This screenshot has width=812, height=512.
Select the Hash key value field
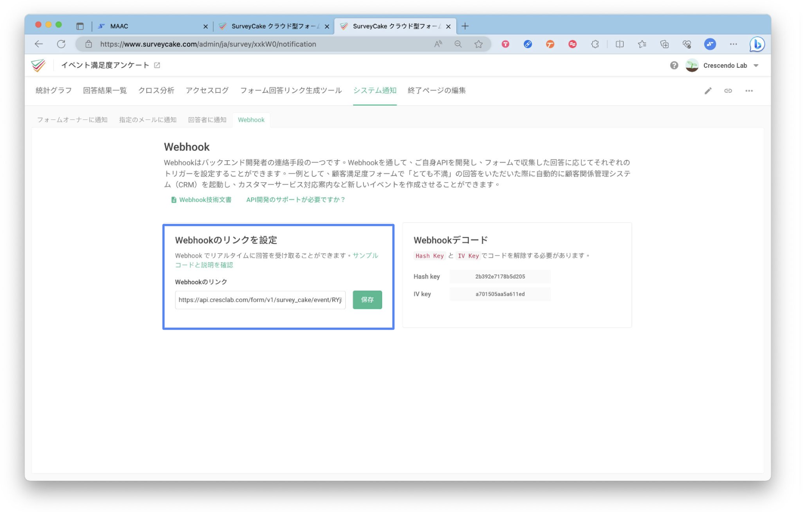tap(500, 277)
